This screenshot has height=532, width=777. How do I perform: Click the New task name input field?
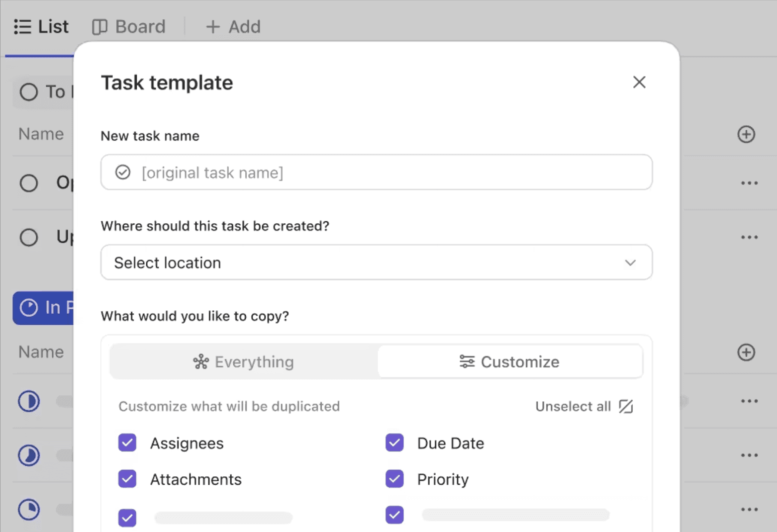pos(377,172)
